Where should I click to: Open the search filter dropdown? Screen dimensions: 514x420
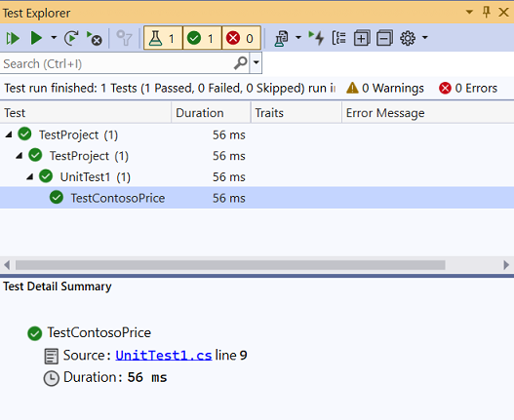[x=256, y=62]
